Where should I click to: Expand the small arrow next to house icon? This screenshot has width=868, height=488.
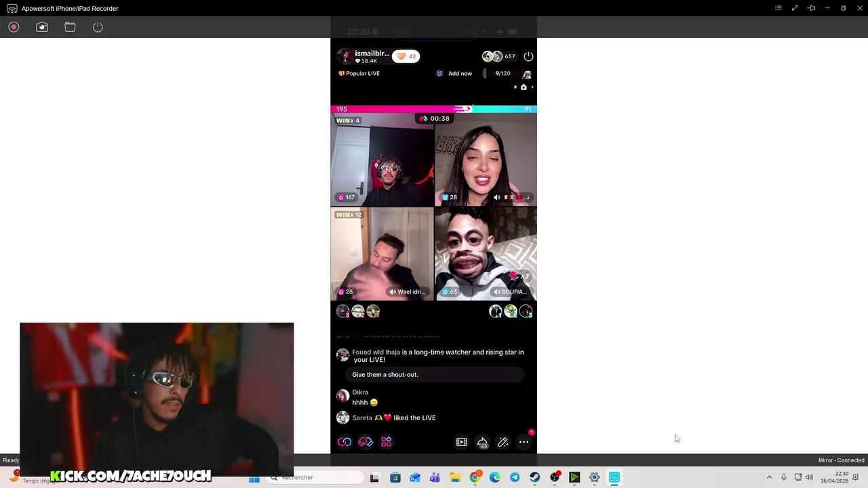click(x=532, y=87)
